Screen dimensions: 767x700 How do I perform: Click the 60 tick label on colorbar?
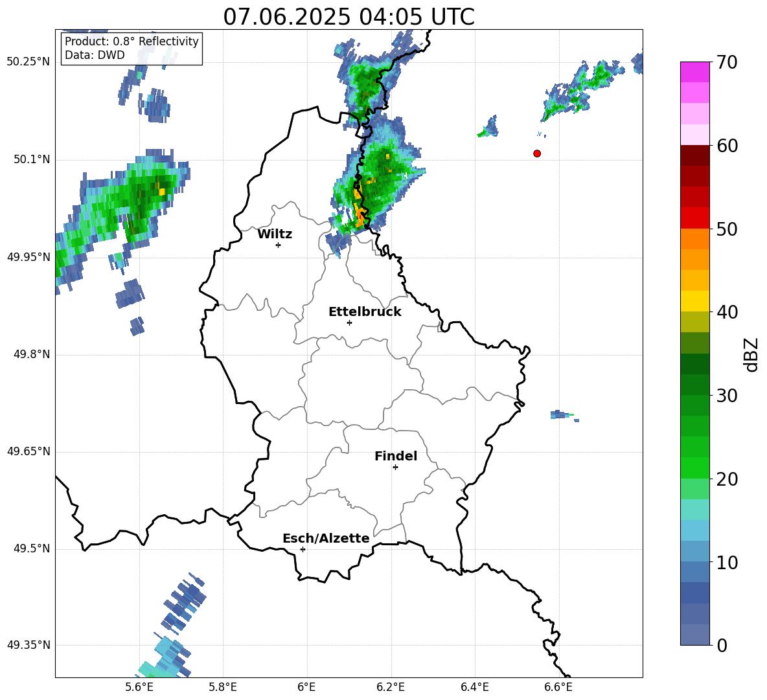coord(727,146)
